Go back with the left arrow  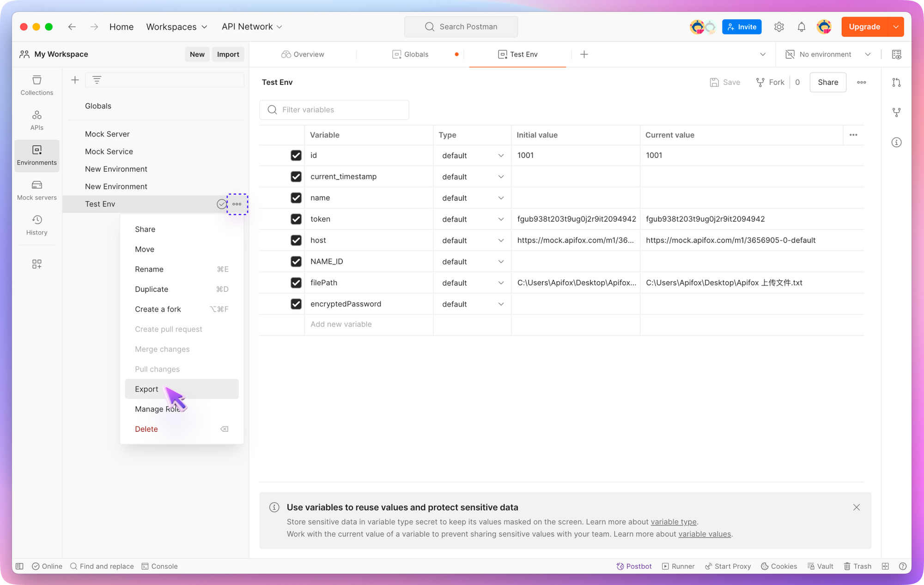click(72, 27)
